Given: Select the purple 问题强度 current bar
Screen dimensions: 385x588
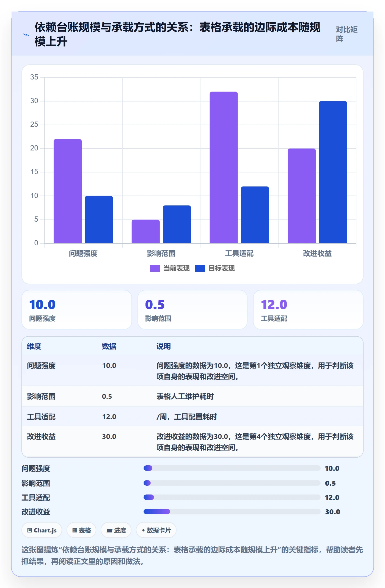Looking at the screenshot, I should tap(68, 191).
